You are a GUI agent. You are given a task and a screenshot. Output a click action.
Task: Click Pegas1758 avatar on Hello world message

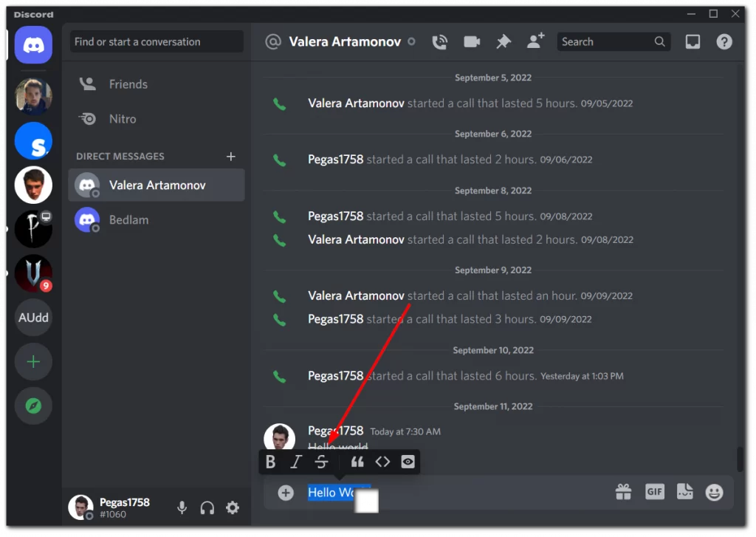coord(280,437)
